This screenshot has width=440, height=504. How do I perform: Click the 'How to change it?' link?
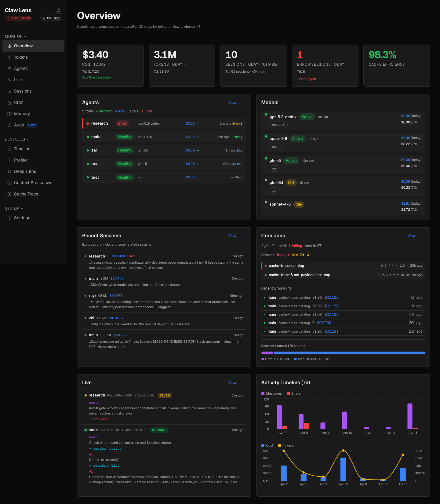(186, 27)
